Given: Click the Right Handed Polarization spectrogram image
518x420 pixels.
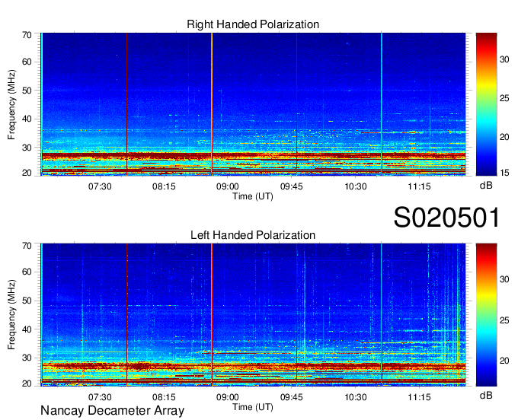Looking at the screenshot, I should pos(253,104).
